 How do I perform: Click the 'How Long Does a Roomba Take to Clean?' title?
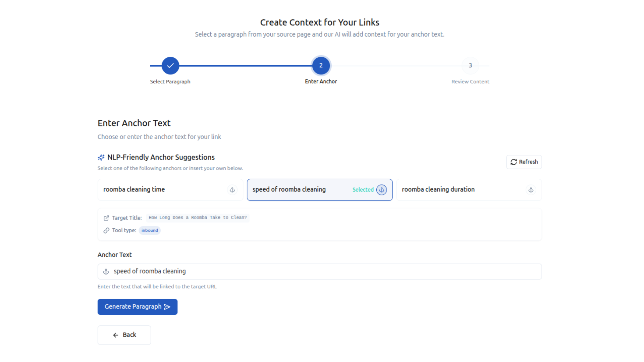[198, 218]
